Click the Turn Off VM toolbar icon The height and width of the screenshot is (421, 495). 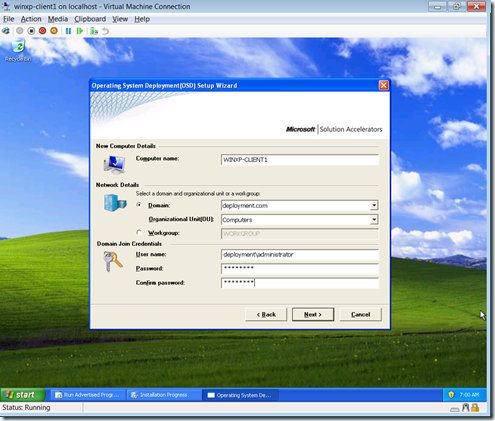click(31, 31)
